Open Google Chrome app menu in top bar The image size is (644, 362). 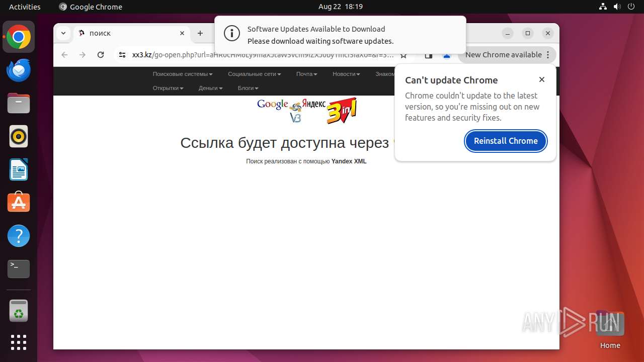[x=91, y=7]
